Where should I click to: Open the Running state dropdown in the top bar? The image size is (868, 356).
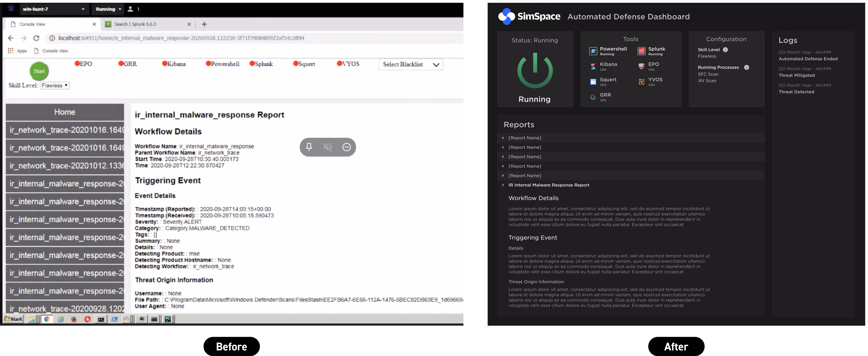tap(108, 9)
